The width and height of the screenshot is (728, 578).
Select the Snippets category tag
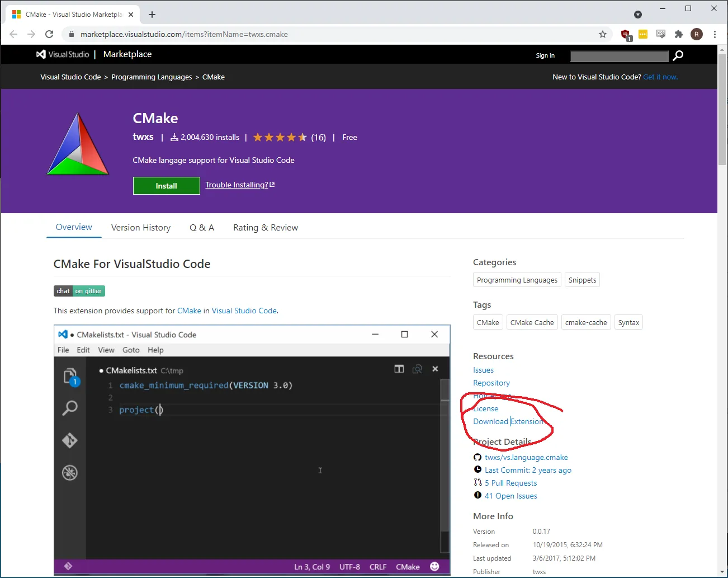[582, 280]
